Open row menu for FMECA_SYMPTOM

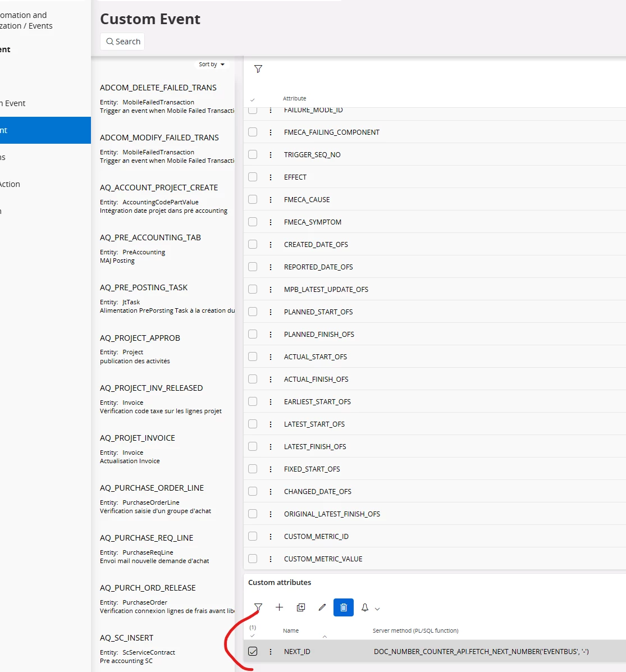coord(271,222)
